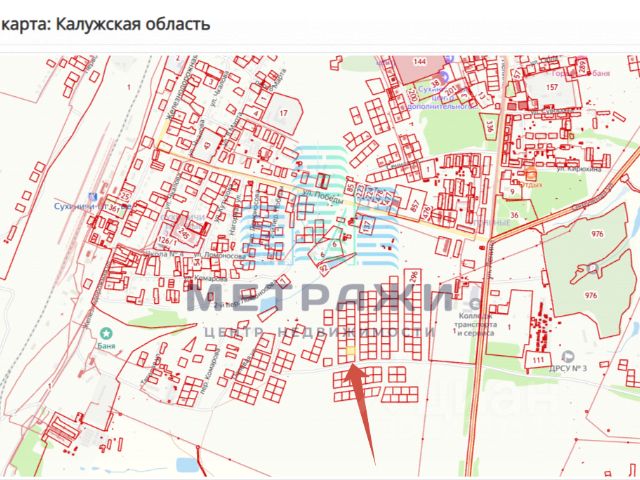Select the monument icon between the 976 parcels
The width and height of the screenshot is (640, 480).
click(593, 268)
